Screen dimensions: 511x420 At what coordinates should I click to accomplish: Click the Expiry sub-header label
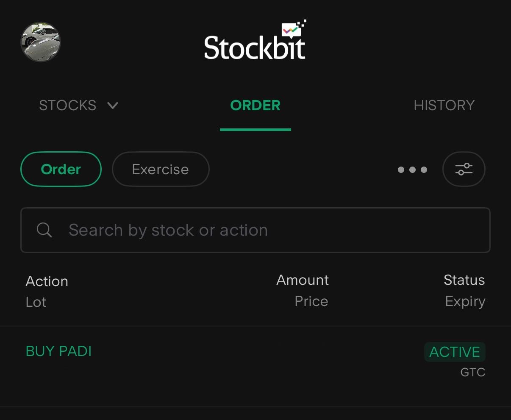coord(465,301)
